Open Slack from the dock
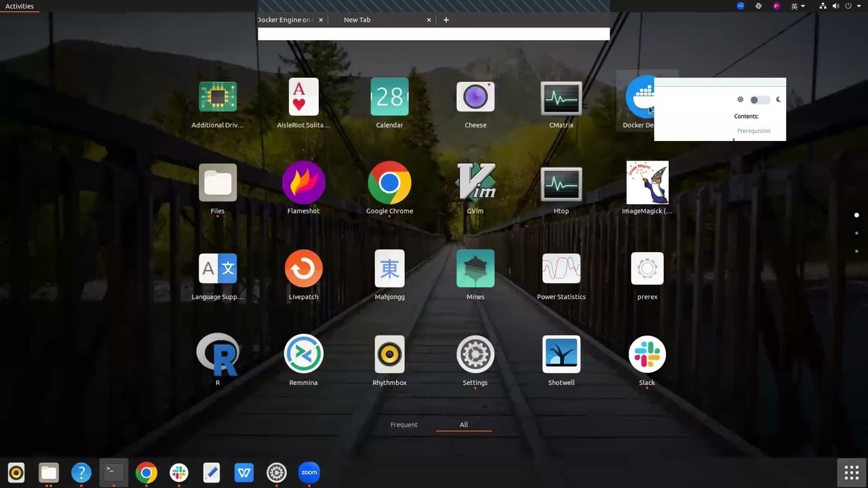Screen dimensions: 868x488 pos(179,472)
